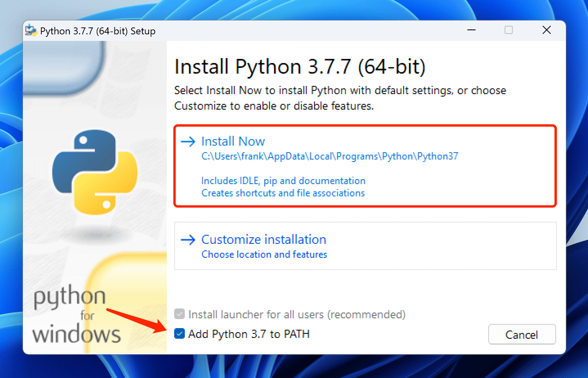This screenshot has width=588, height=378.
Task: Minimize the Python Setup window
Action: coord(471,30)
